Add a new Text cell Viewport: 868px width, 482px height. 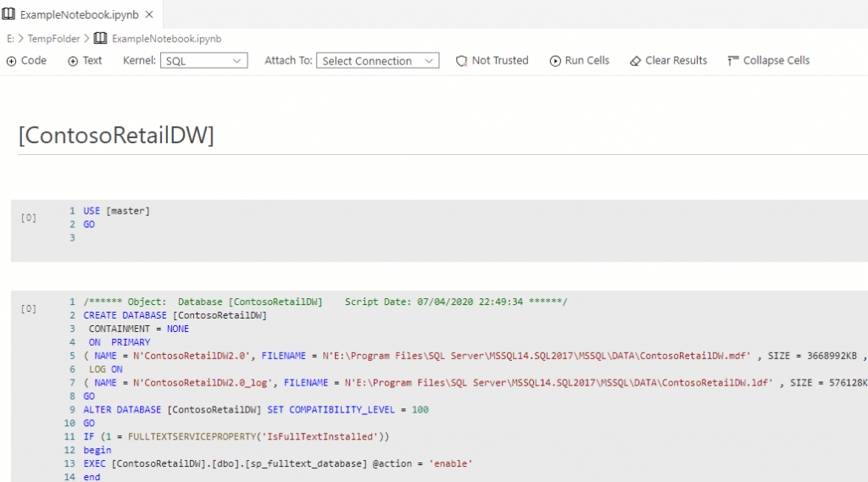(86, 60)
